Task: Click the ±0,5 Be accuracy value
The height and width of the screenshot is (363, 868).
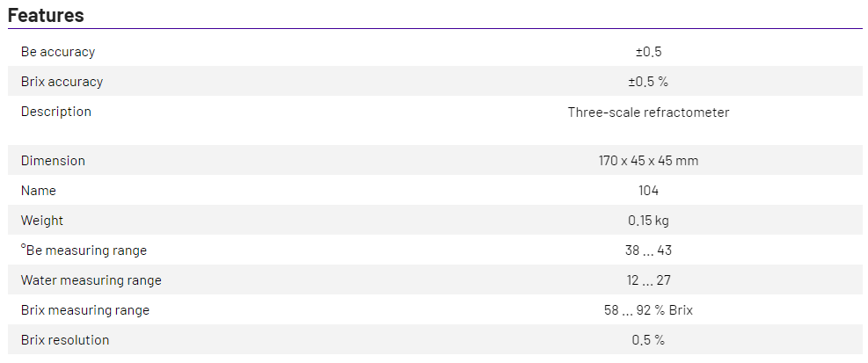Action: [648, 52]
